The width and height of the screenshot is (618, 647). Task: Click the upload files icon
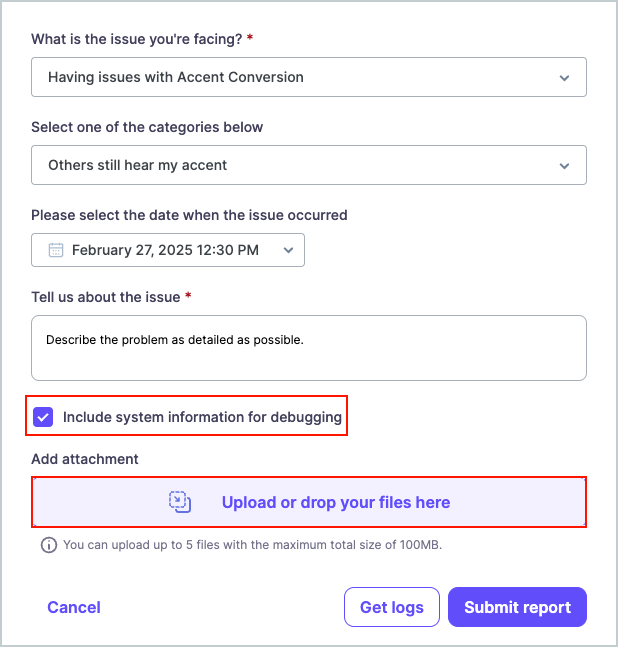tap(180, 502)
